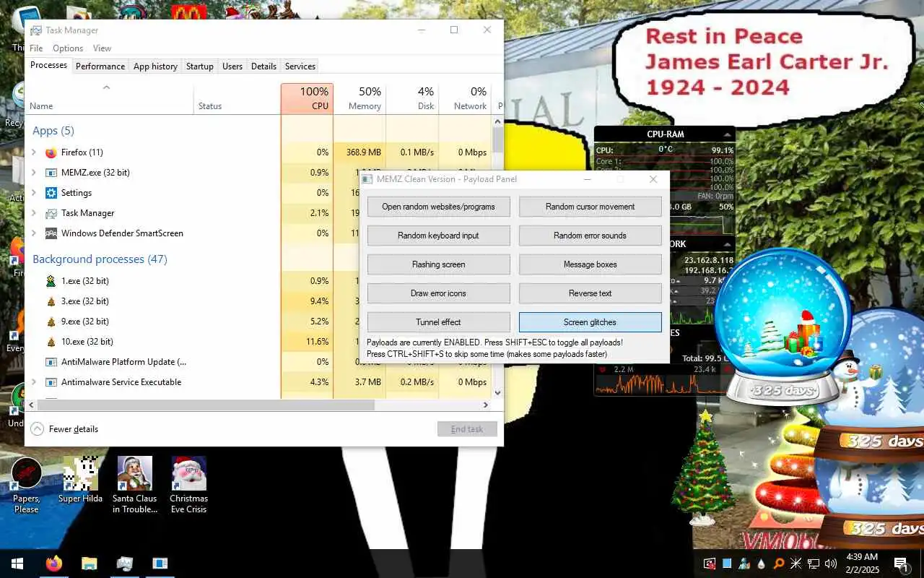Click Random keyboard input button
The width and height of the screenshot is (924, 578).
tap(439, 236)
